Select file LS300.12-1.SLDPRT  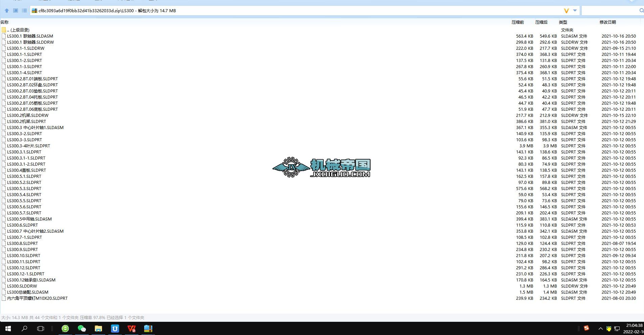26,274
